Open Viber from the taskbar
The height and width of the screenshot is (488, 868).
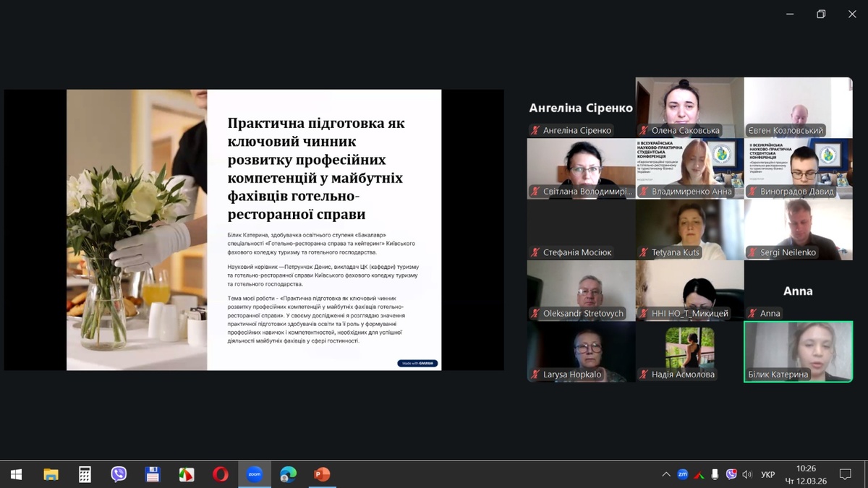tap(119, 474)
